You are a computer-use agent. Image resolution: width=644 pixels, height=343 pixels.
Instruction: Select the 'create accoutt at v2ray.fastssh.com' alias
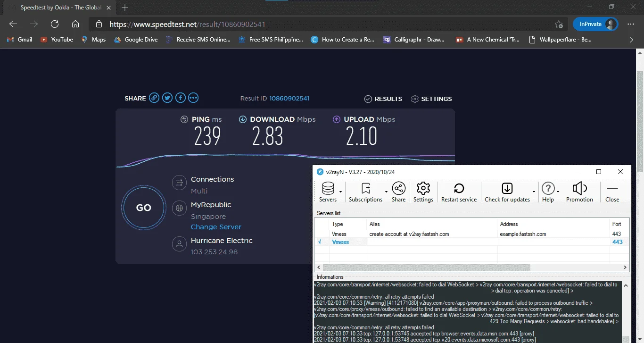[409, 234]
